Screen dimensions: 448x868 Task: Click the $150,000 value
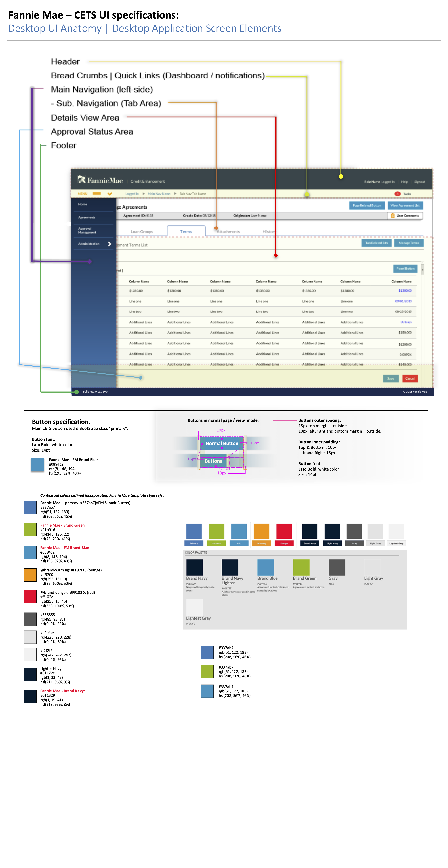tap(405, 333)
